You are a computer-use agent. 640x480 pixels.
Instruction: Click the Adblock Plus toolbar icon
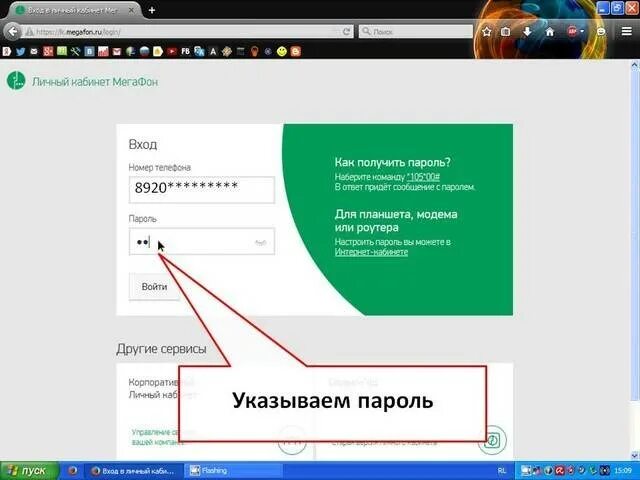pyautogui.click(x=572, y=31)
